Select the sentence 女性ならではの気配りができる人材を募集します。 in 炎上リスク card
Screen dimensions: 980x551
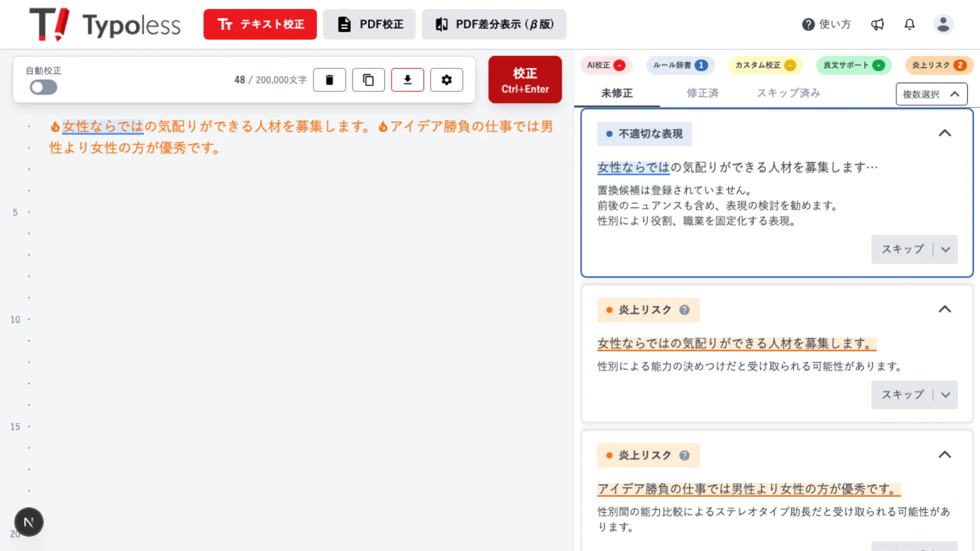point(737,343)
